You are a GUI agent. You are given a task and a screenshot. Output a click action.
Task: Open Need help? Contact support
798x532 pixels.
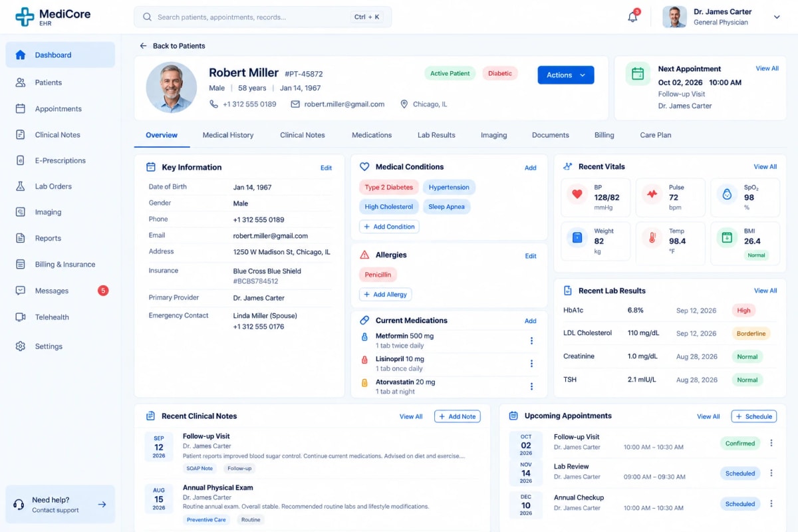[x=60, y=504]
